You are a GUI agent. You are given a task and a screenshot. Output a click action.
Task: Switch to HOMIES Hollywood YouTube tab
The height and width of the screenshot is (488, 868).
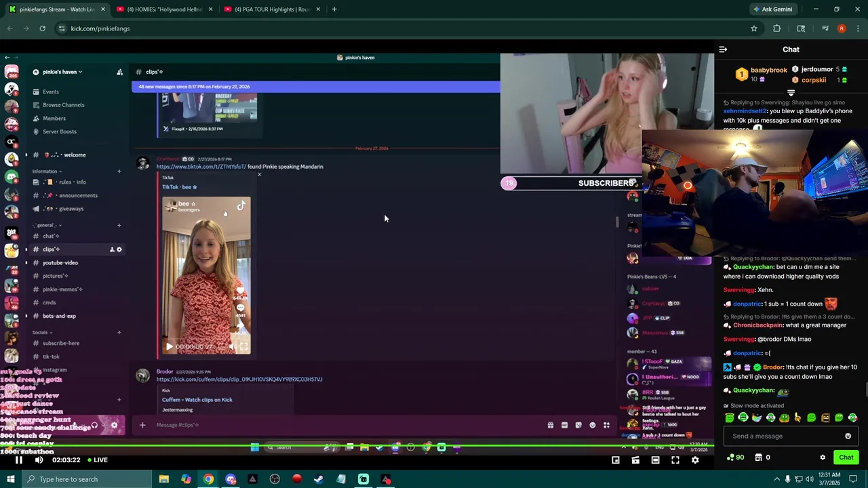(165, 9)
